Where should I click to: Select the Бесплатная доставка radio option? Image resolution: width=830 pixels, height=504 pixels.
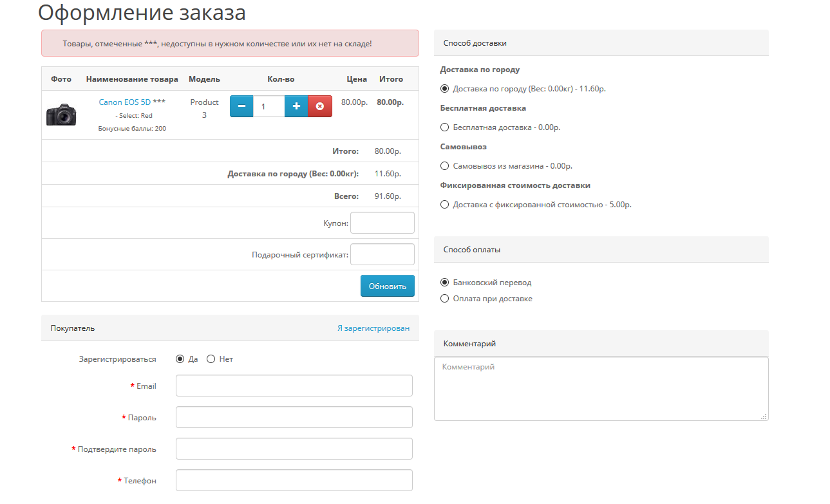coord(444,127)
